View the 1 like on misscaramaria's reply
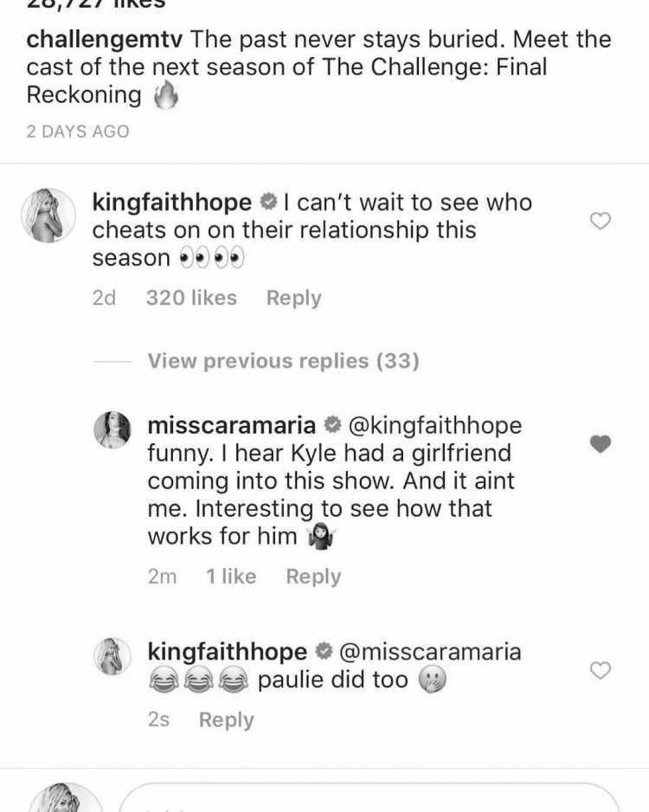The width and height of the screenshot is (649, 812). [x=231, y=577]
